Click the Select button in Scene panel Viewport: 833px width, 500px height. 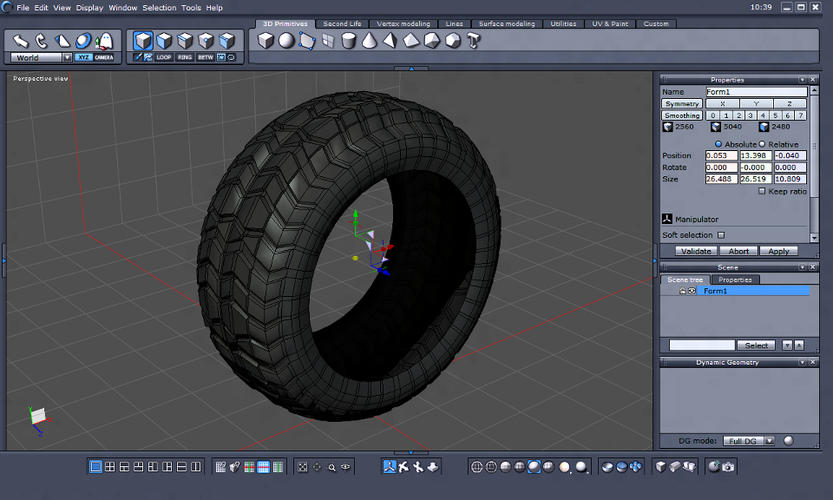[x=756, y=345]
